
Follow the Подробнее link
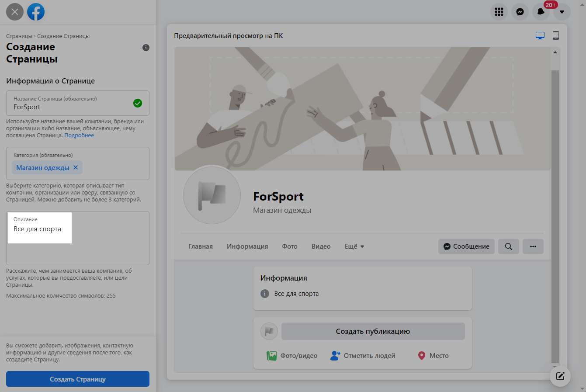79,135
